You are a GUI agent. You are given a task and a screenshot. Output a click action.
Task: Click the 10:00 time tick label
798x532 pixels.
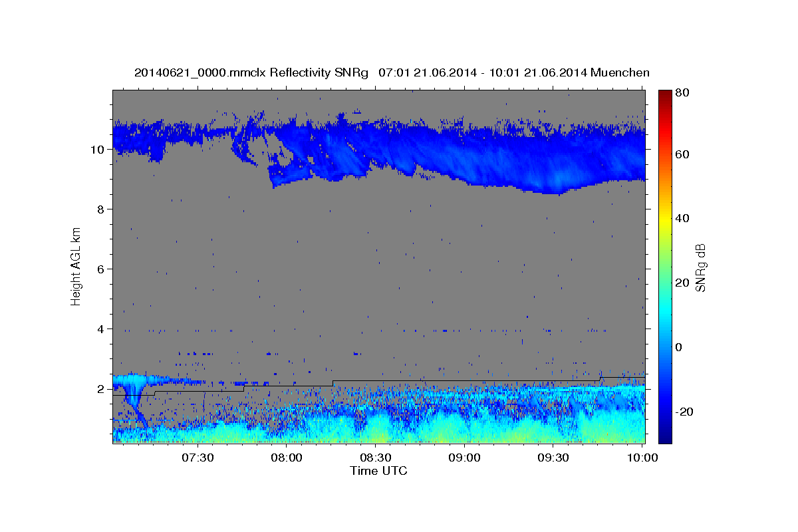click(642, 458)
